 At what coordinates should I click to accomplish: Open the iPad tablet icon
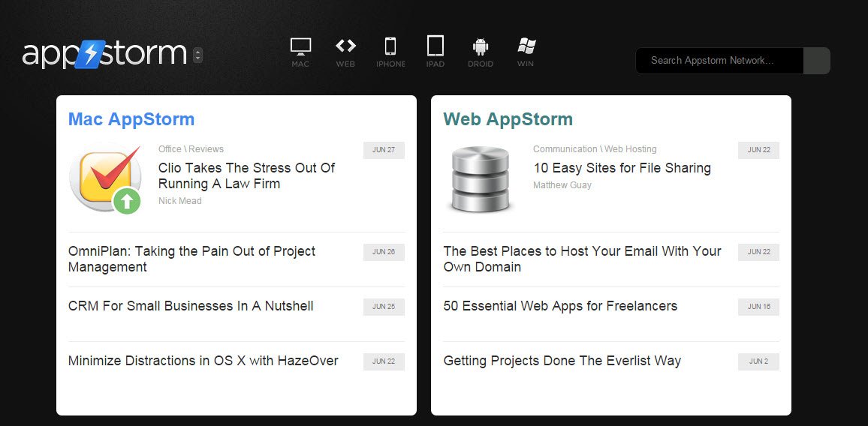click(x=436, y=48)
